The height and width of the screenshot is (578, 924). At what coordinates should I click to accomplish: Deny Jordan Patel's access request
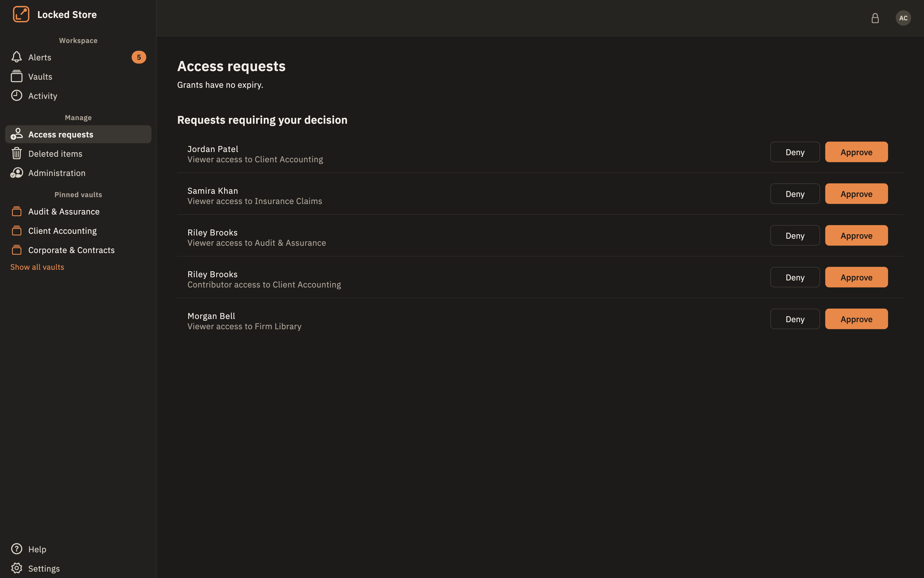point(795,152)
